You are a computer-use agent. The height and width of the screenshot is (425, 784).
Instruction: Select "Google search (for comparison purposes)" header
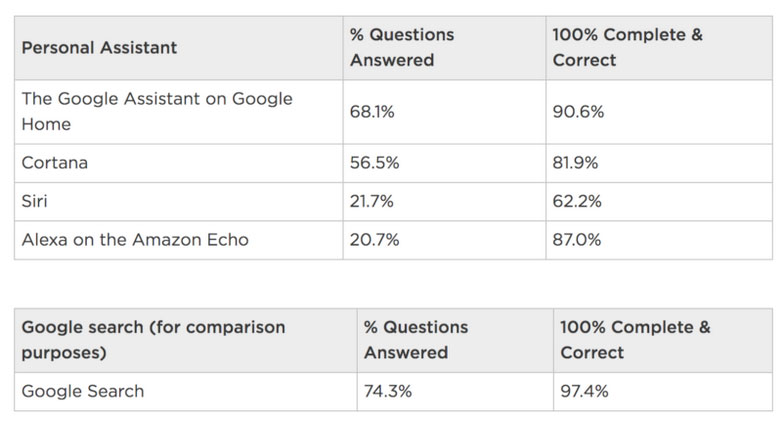(x=153, y=340)
